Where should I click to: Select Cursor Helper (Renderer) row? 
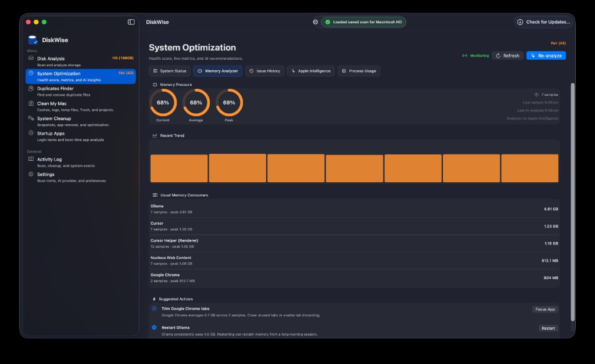(x=354, y=243)
